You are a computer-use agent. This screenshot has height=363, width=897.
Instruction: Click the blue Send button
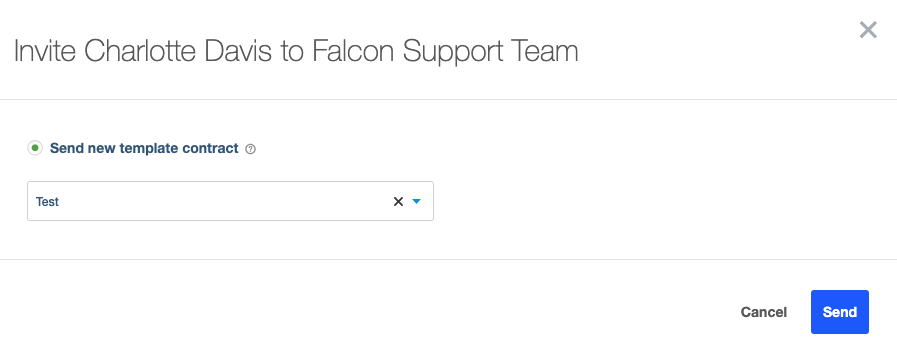(839, 312)
